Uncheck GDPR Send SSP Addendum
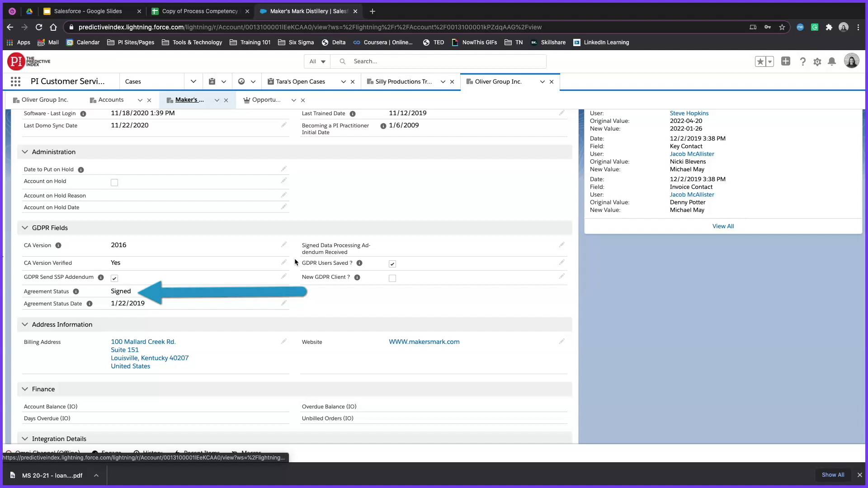Image resolution: width=868 pixels, height=488 pixels. (114, 278)
